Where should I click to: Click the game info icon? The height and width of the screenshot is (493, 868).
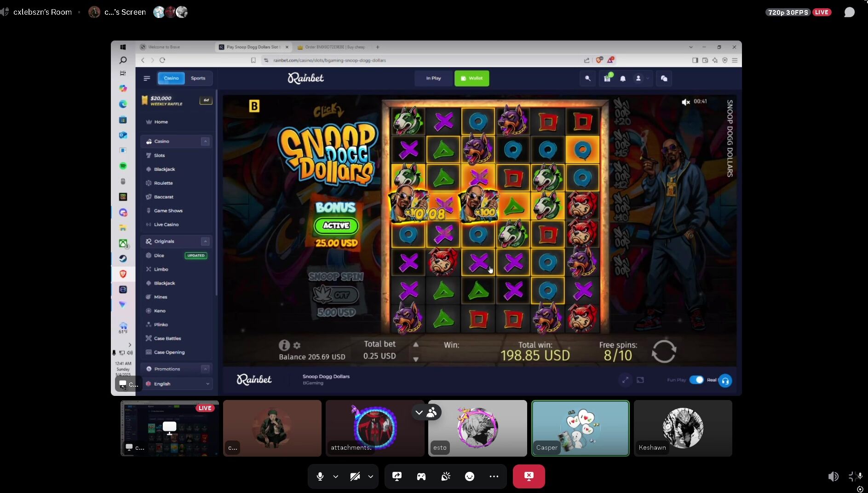point(284,345)
